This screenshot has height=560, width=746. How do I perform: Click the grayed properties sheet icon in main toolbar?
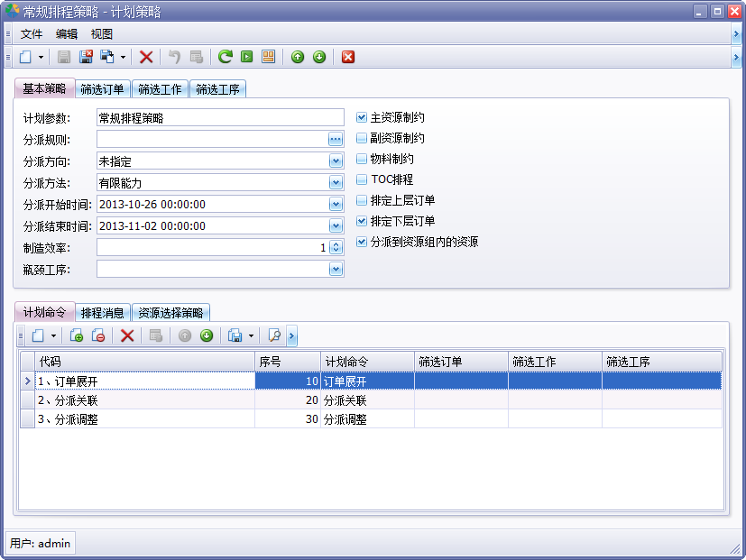click(197, 57)
